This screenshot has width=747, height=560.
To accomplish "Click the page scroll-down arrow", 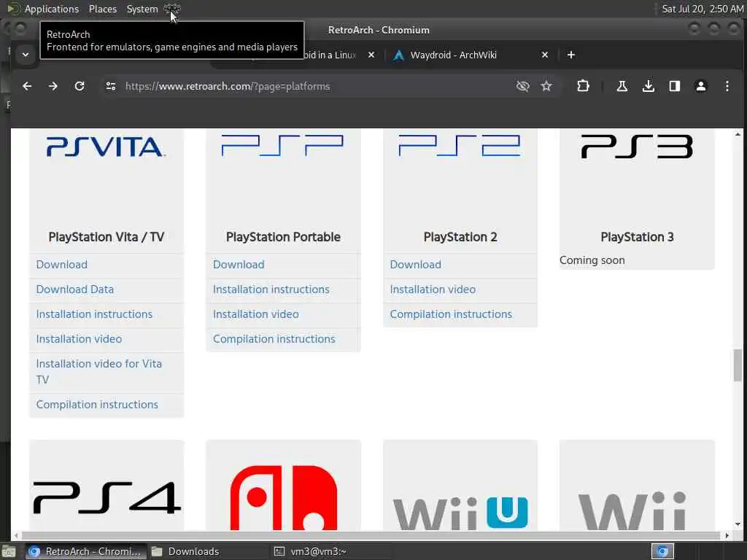I will (x=738, y=524).
